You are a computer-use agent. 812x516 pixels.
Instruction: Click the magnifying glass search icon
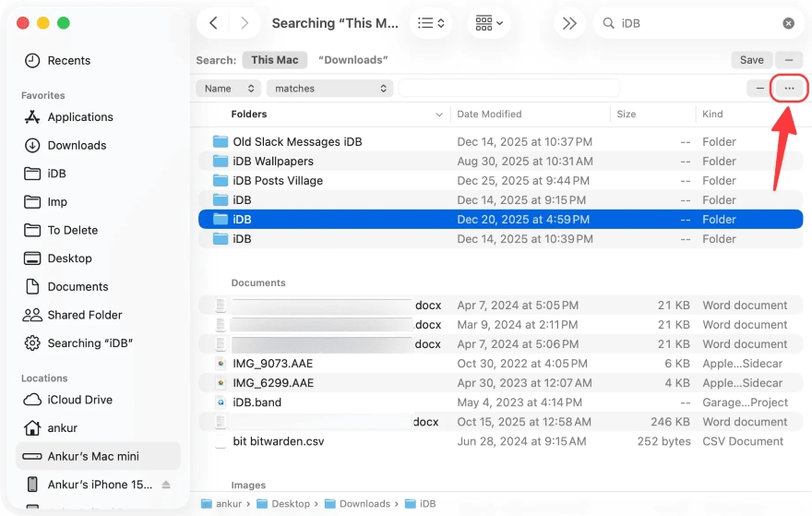pos(608,23)
